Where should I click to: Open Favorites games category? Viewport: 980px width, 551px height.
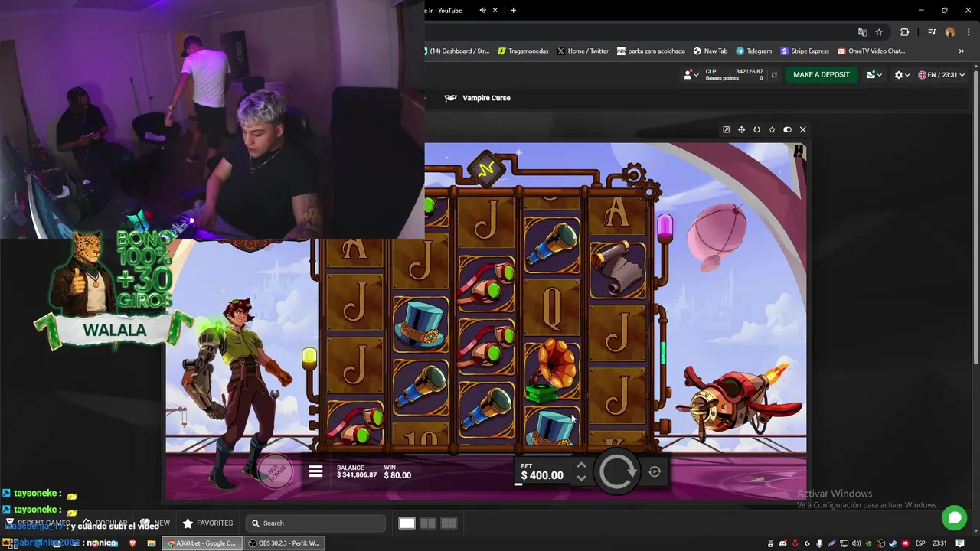(x=207, y=523)
